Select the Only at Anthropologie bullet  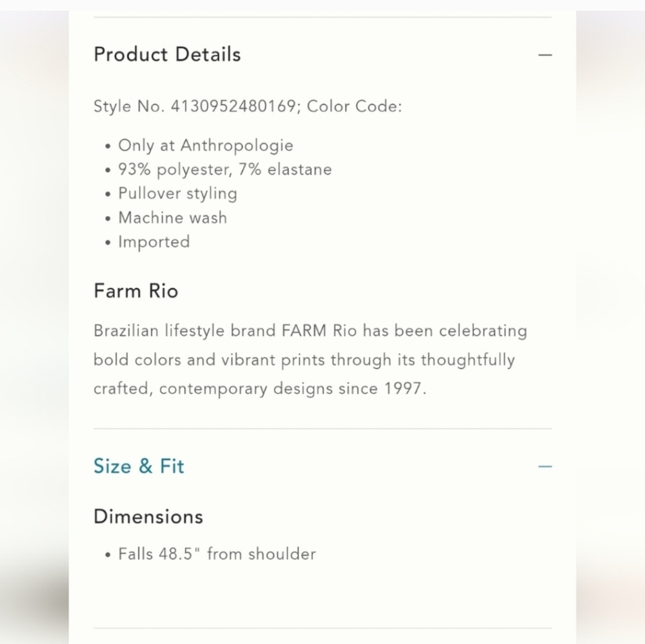pyautogui.click(x=205, y=146)
